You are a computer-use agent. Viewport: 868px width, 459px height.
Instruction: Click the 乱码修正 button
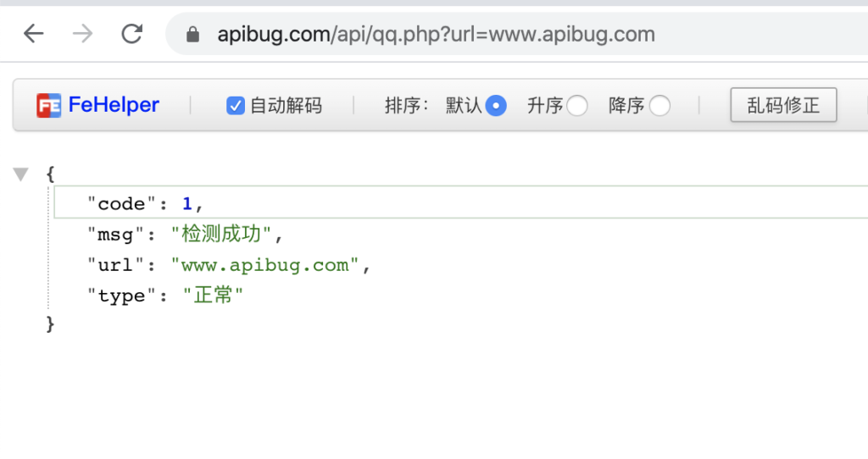tap(783, 105)
